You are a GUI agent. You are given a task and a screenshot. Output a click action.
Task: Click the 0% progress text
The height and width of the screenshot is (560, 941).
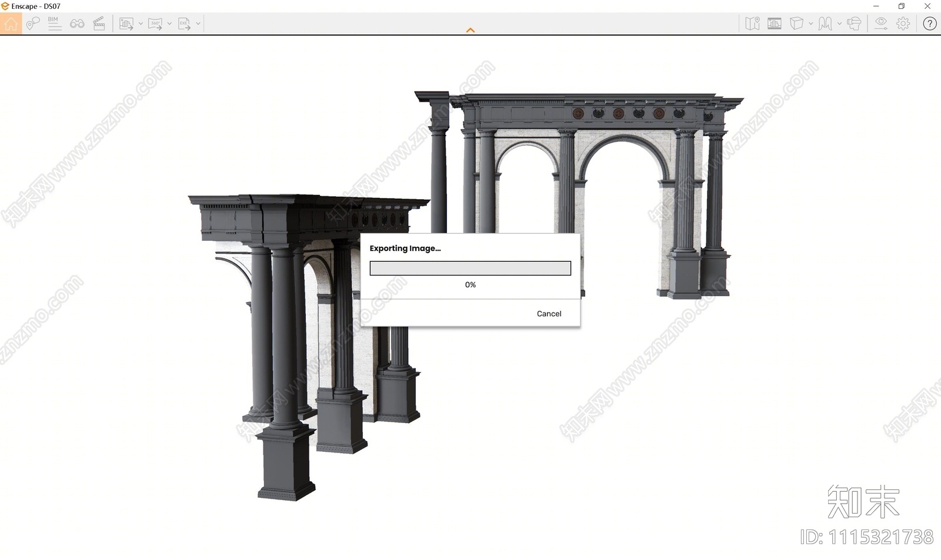[x=470, y=284]
